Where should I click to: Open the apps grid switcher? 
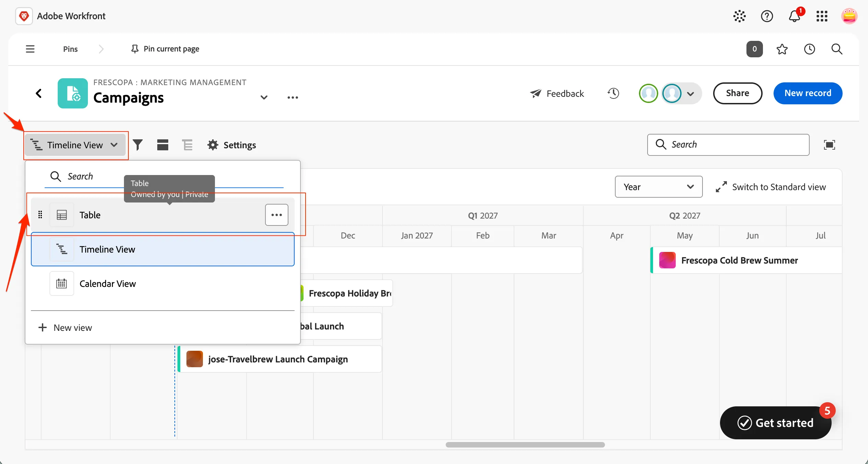[822, 16]
